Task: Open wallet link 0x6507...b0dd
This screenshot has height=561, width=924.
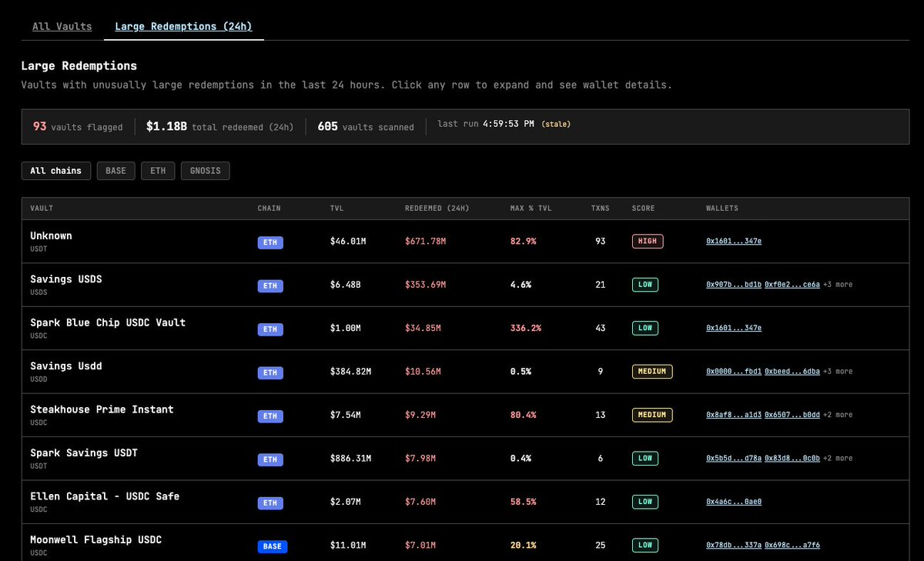Action: point(792,415)
